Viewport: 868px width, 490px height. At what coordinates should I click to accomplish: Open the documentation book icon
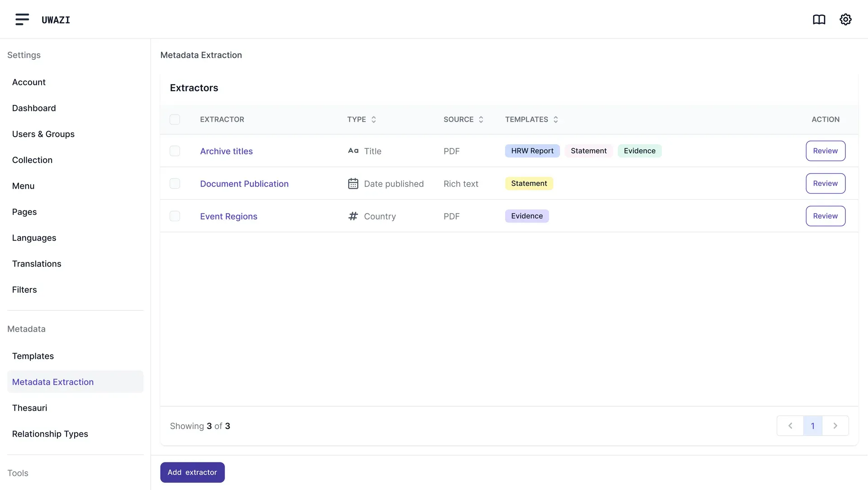pyautogui.click(x=819, y=19)
